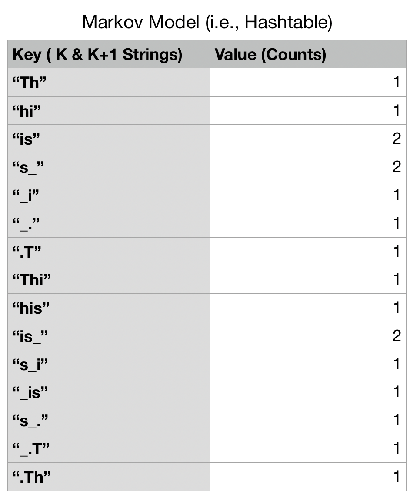Select the "_." key cell
420x504 pixels.
pos(26,223)
